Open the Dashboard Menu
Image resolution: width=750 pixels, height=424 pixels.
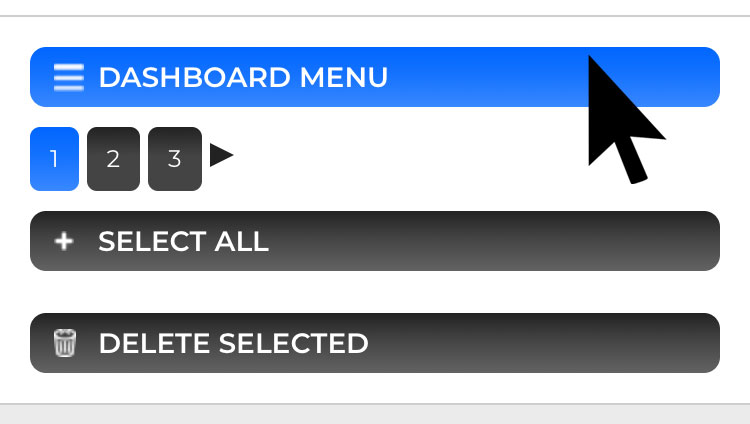pyautogui.click(x=375, y=77)
